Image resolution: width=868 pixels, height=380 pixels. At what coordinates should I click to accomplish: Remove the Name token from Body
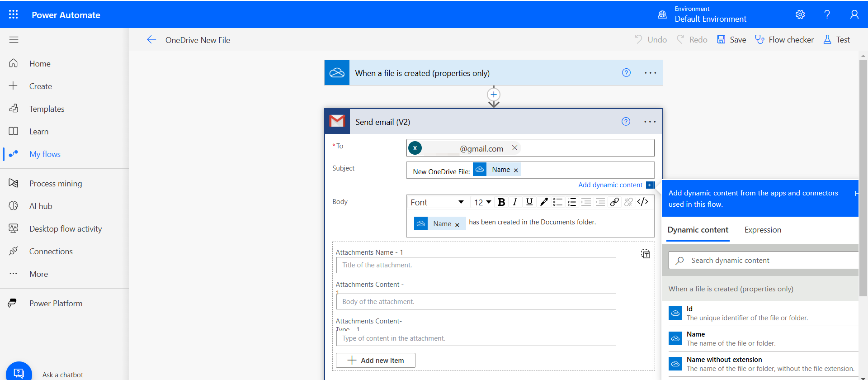[x=457, y=224]
